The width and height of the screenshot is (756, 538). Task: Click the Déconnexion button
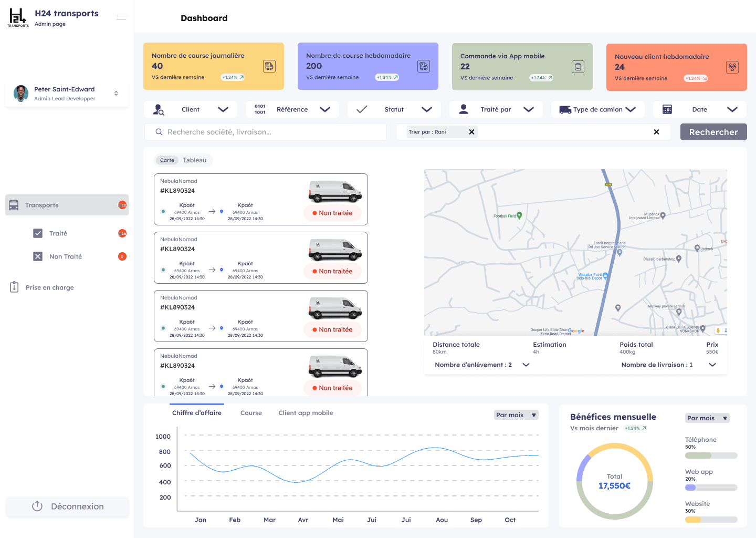pos(67,506)
